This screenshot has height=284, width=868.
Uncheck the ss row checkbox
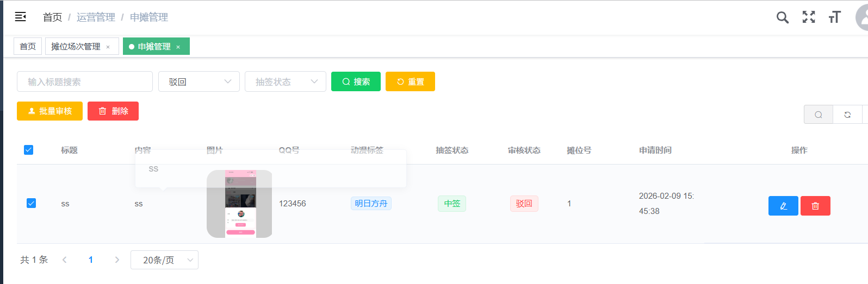click(x=31, y=203)
